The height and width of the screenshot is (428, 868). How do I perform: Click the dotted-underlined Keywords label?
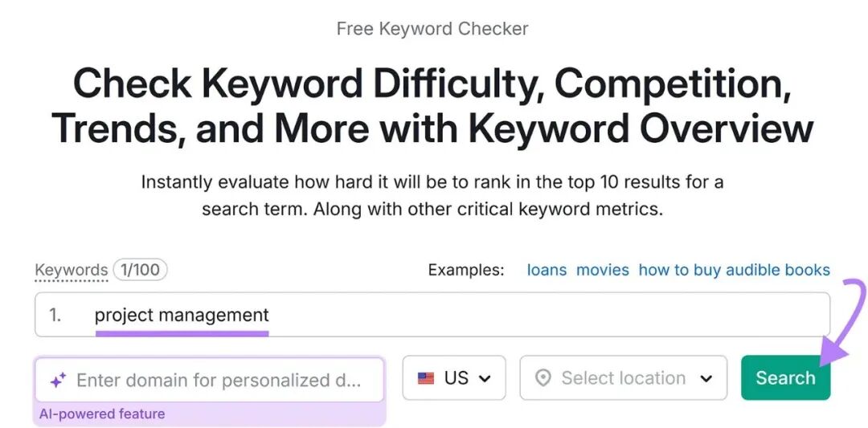71,270
